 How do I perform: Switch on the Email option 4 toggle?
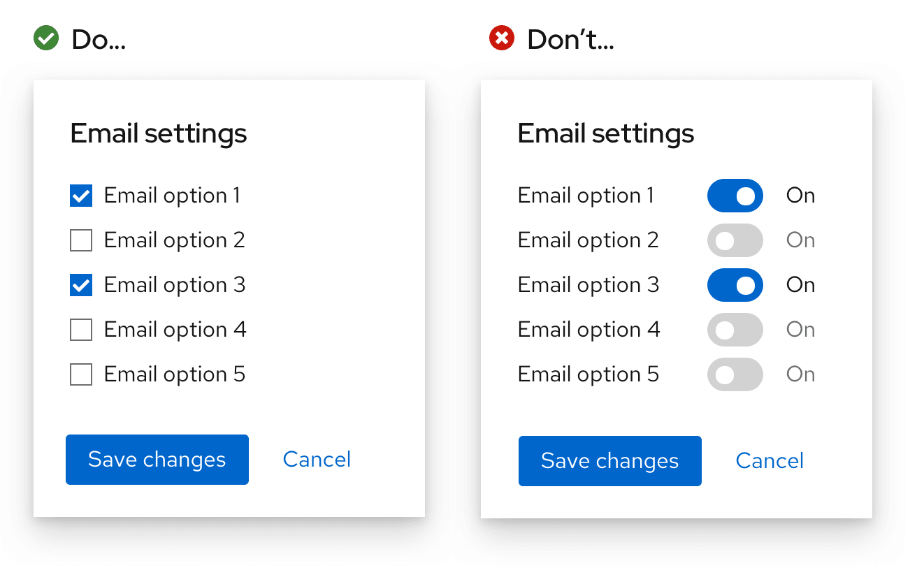(735, 330)
